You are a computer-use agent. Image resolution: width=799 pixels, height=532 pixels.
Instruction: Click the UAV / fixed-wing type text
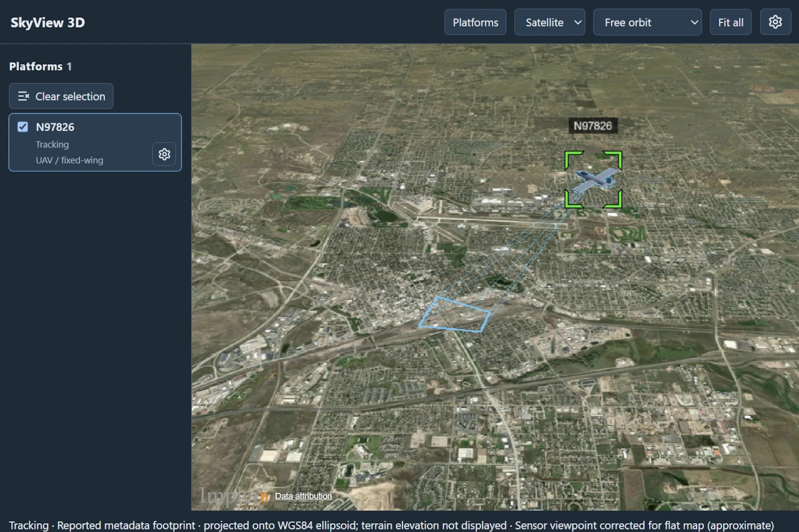(69, 160)
